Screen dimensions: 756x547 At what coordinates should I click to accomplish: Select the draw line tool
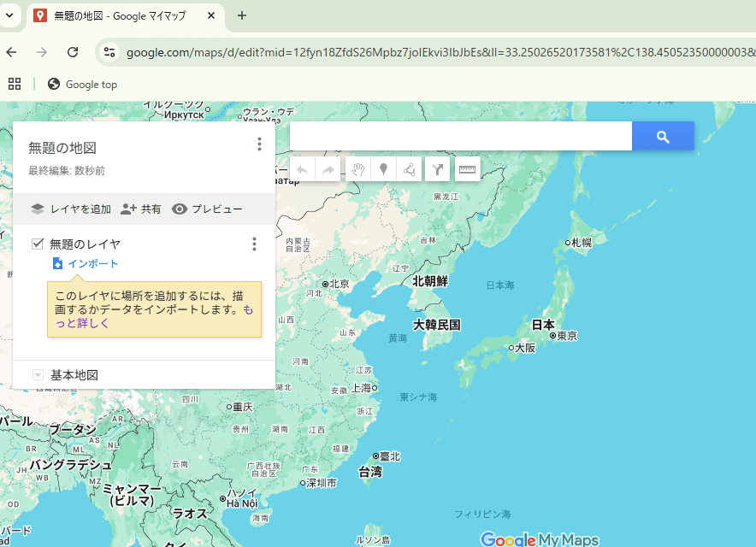tap(410, 169)
